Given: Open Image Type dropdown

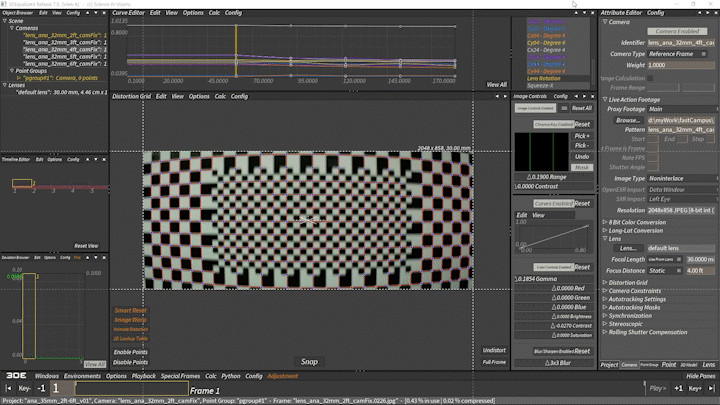Looking at the screenshot, I should click(x=682, y=179).
